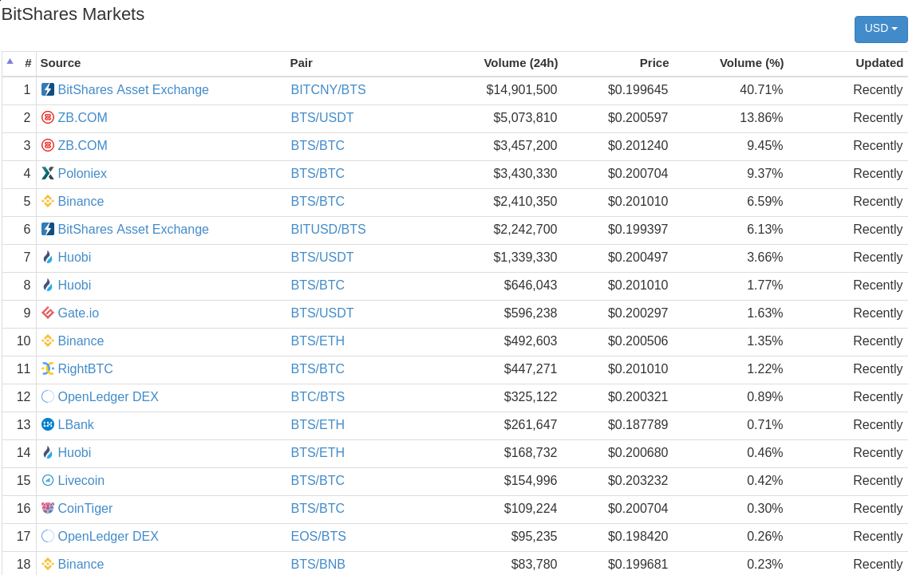The height and width of the screenshot is (575, 924).
Task: Click the BitShares Markets heading
Action: click(x=73, y=14)
